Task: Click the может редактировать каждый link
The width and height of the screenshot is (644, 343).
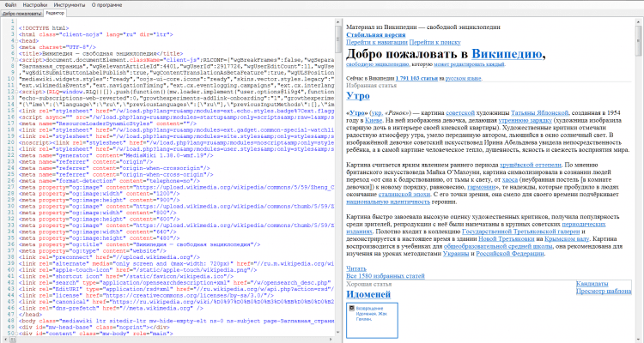Action: pyautogui.click(x=469, y=64)
